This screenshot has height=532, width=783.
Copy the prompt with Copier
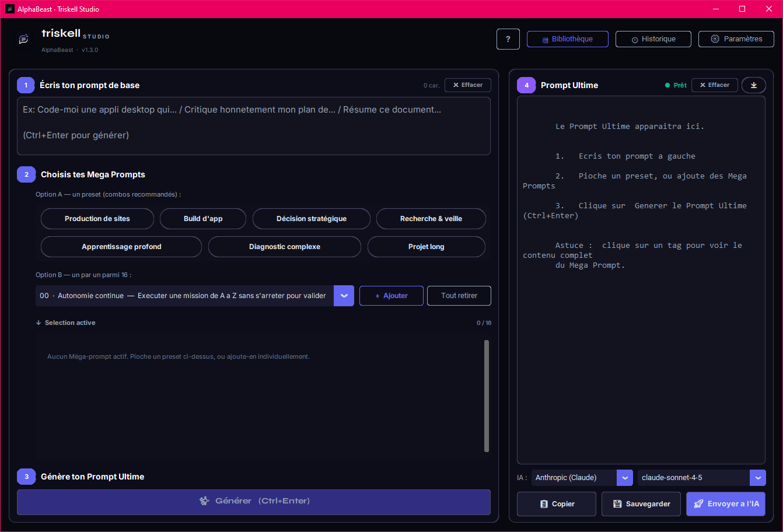557,504
